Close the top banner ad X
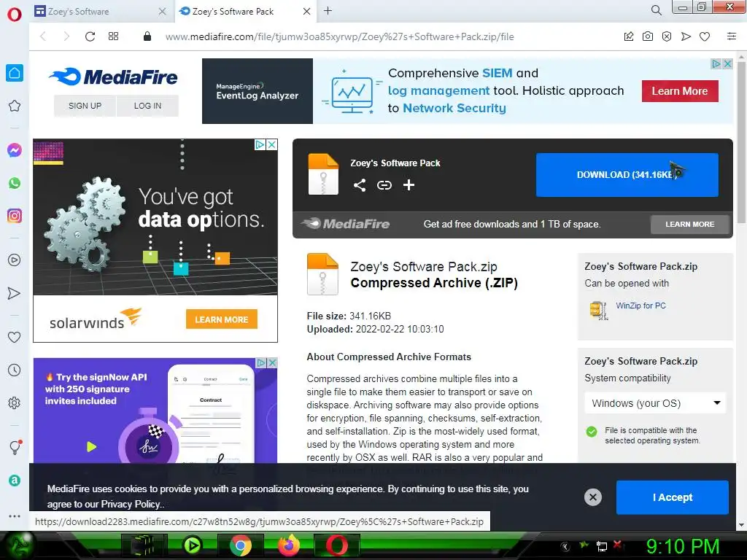This screenshot has height=560, width=747. coord(727,64)
